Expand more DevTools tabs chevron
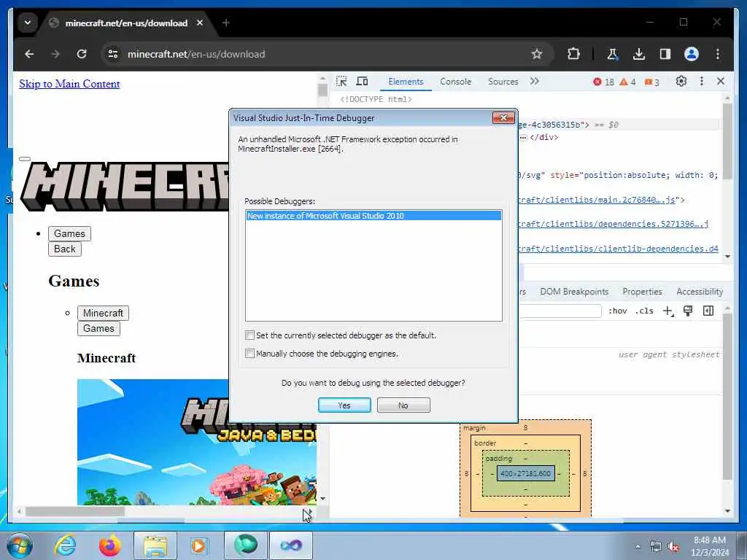The height and width of the screenshot is (560, 747). pyautogui.click(x=535, y=82)
